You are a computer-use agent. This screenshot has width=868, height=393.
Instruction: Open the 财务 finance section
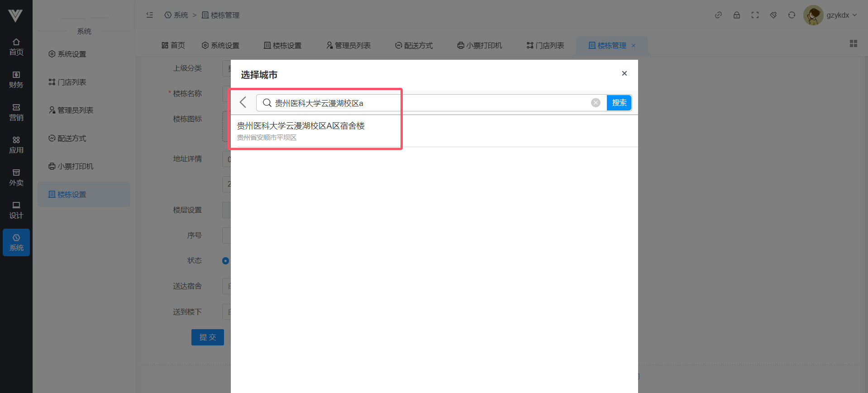(x=16, y=80)
